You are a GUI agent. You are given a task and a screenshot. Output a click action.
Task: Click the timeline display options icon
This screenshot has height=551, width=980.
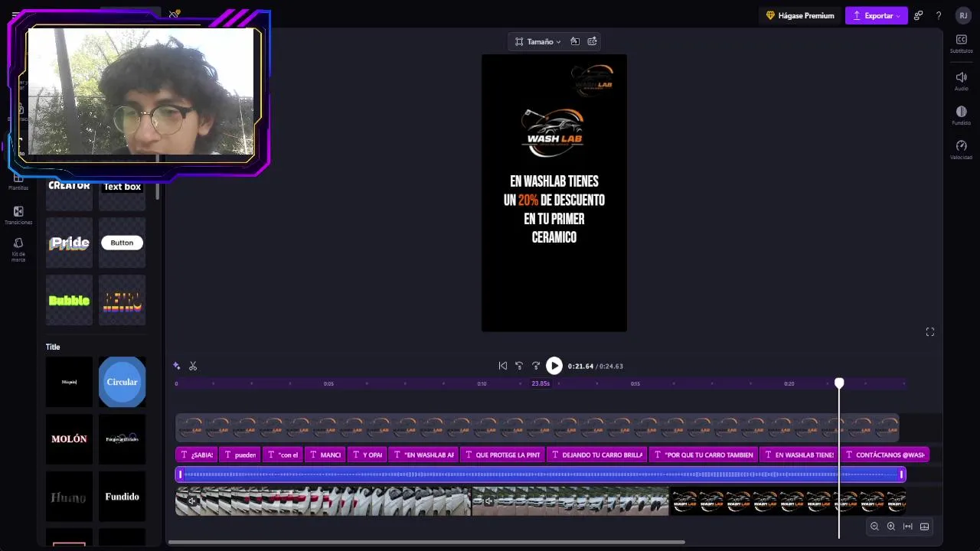tap(925, 526)
